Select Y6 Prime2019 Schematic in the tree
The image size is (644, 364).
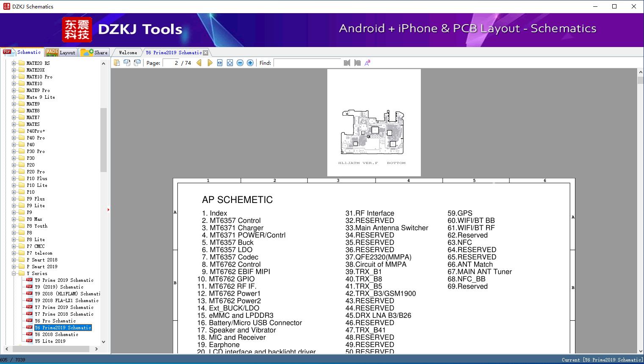(63, 328)
